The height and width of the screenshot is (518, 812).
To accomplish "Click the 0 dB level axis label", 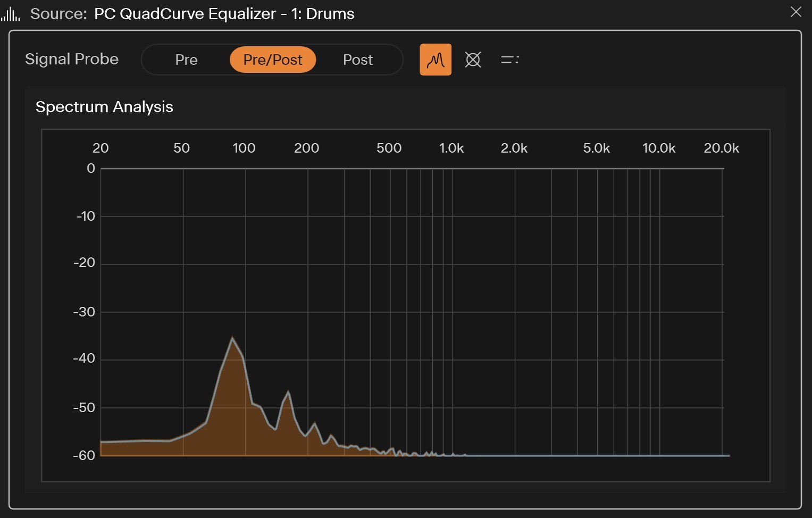I will point(91,169).
